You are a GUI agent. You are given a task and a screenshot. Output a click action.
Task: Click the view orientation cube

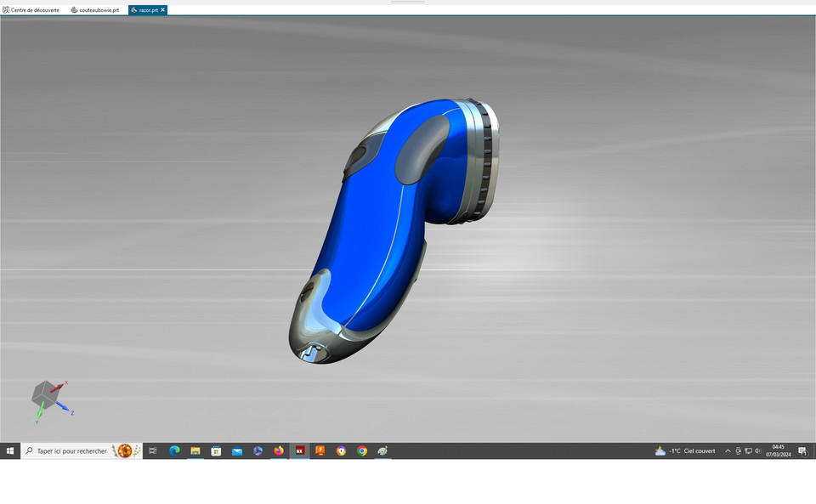(x=44, y=394)
